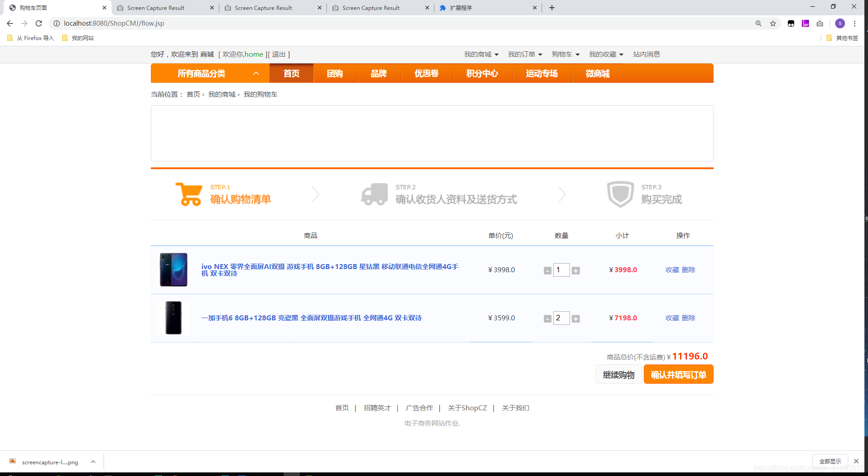This screenshot has height=476, width=868.
Task: Open the browser profile avatar icon
Action: (840, 23)
